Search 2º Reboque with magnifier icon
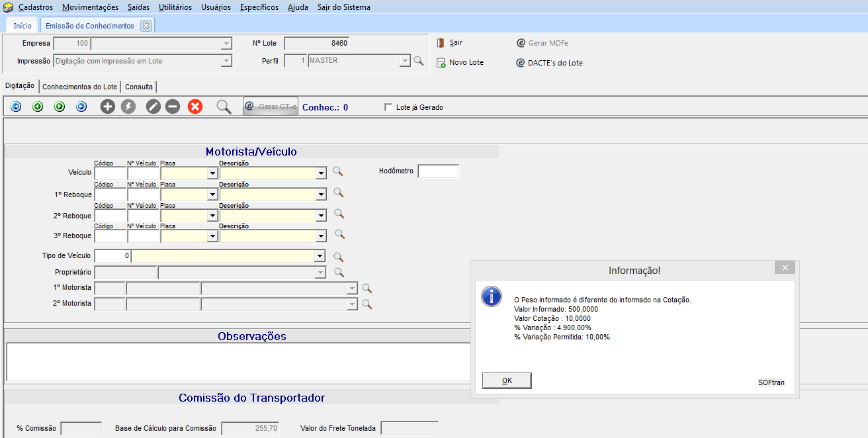The image size is (868, 438). pyautogui.click(x=339, y=214)
